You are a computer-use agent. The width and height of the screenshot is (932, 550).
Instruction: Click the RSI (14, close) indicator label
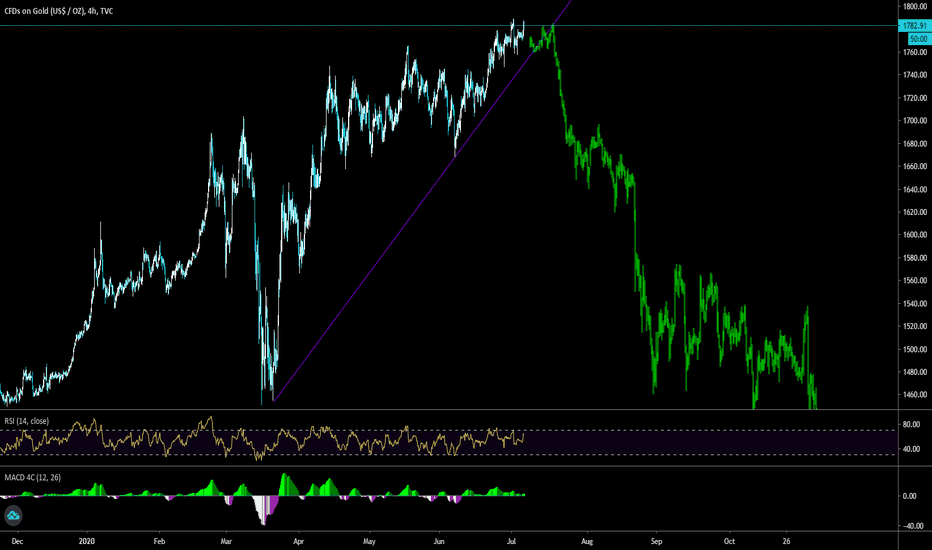(27, 421)
